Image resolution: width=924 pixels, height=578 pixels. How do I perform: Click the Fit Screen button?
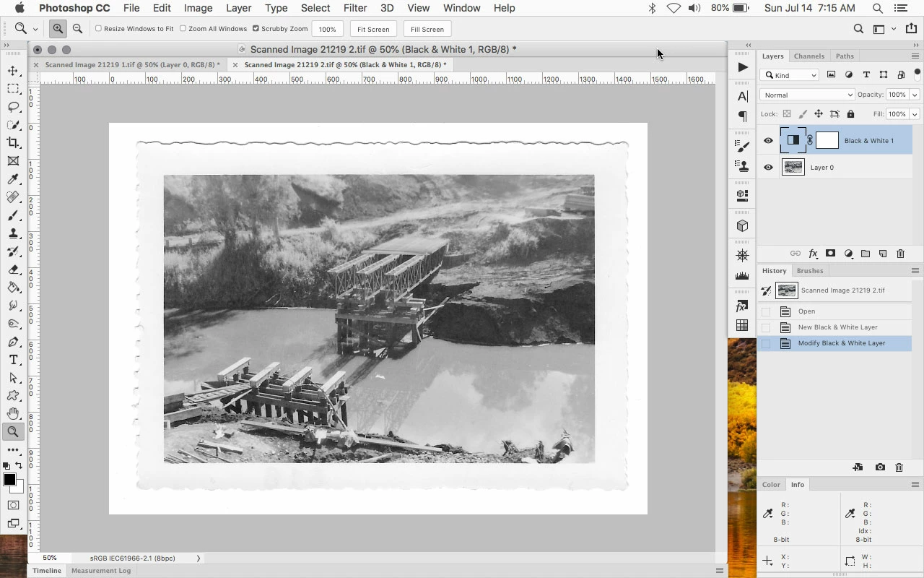(x=373, y=29)
